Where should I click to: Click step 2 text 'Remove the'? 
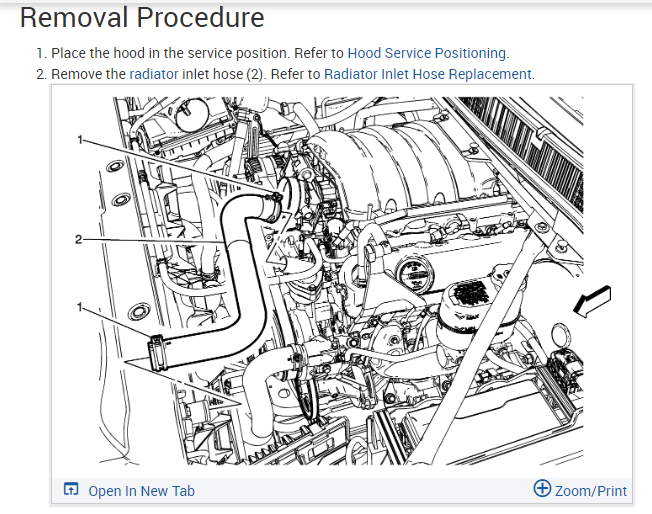coord(88,74)
